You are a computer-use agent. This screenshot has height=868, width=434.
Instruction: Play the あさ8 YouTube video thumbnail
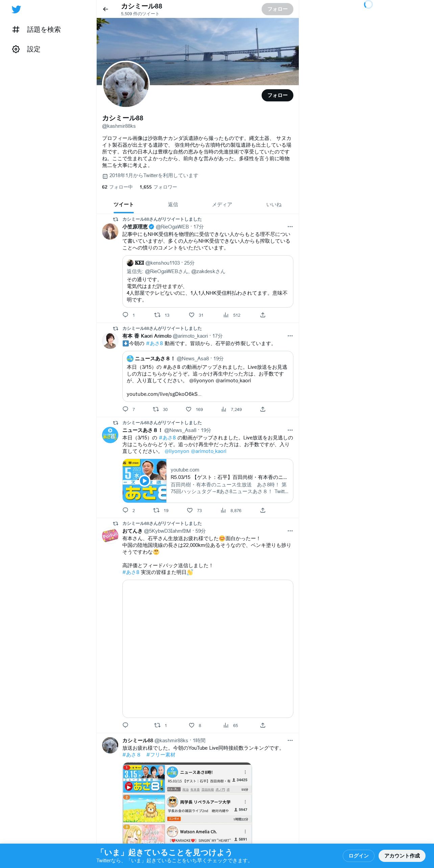tap(144, 481)
